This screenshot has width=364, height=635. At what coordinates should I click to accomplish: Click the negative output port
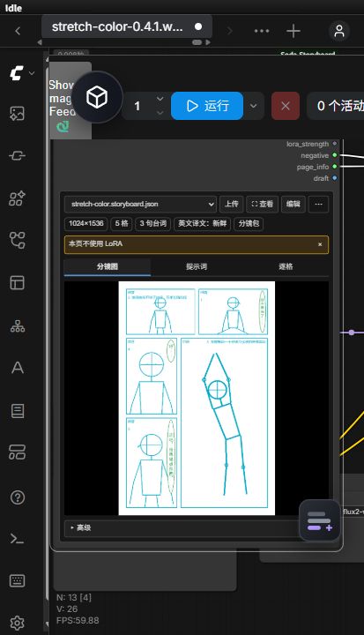point(334,155)
